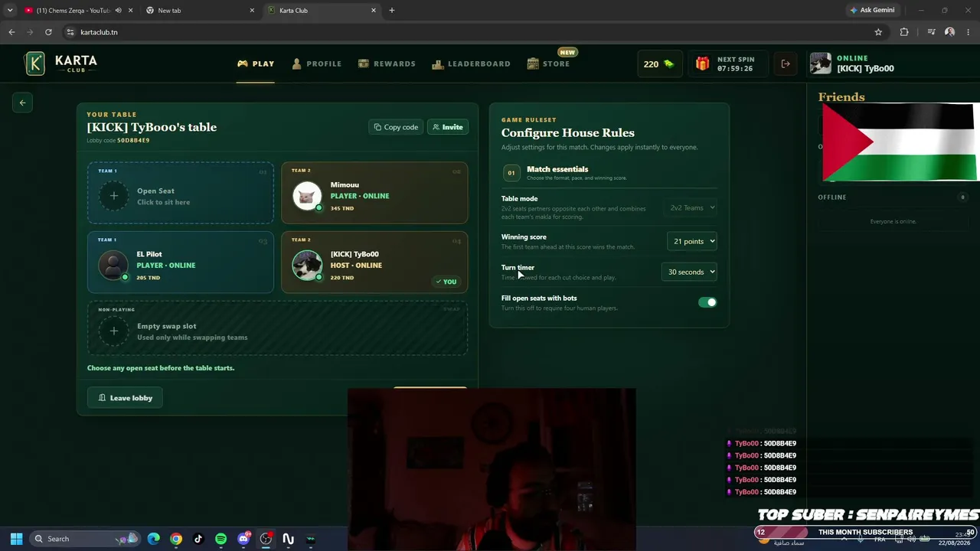Open Google Chrome from the taskbar

point(176,539)
